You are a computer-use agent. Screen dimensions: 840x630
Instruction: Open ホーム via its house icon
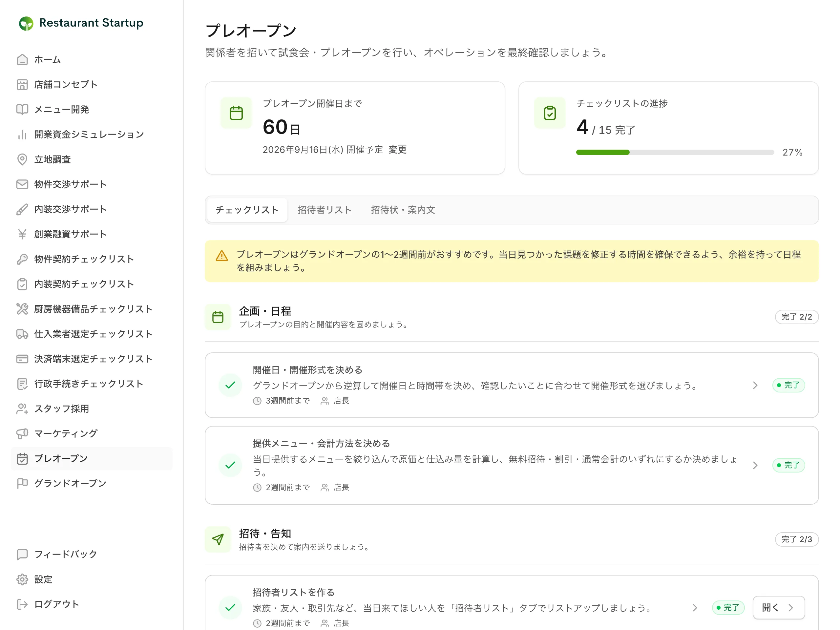point(22,60)
